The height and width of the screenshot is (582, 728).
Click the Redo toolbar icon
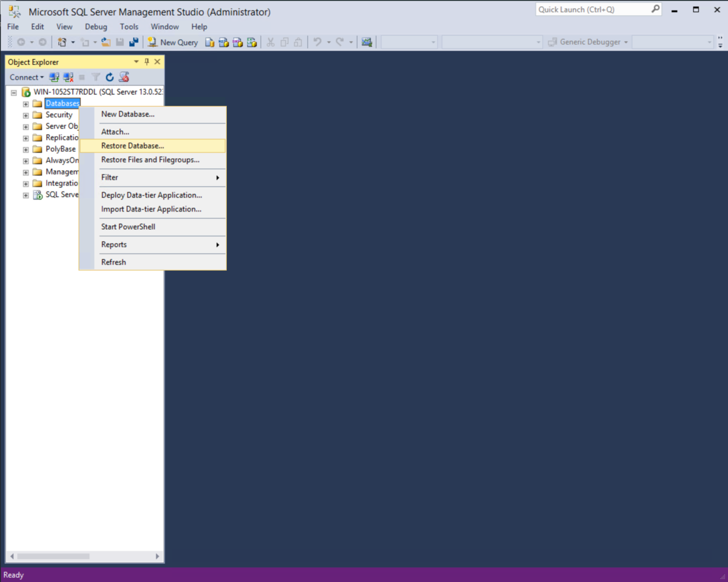[x=340, y=42]
